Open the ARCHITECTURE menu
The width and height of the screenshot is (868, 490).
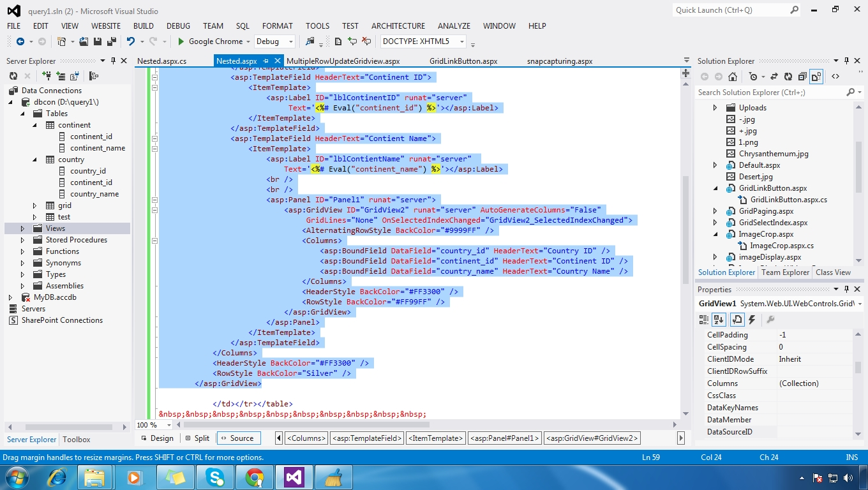point(398,26)
